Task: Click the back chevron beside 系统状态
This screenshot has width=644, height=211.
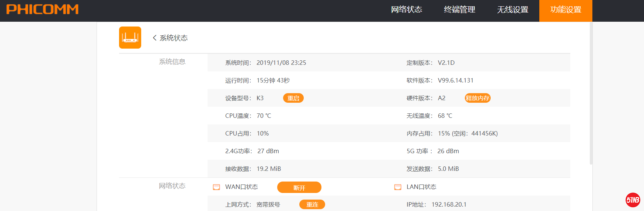Action: [154, 38]
